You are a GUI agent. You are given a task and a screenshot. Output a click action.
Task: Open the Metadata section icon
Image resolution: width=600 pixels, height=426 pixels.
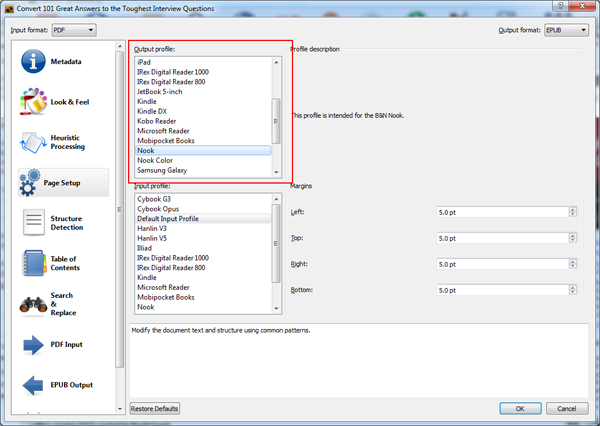pyautogui.click(x=33, y=61)
